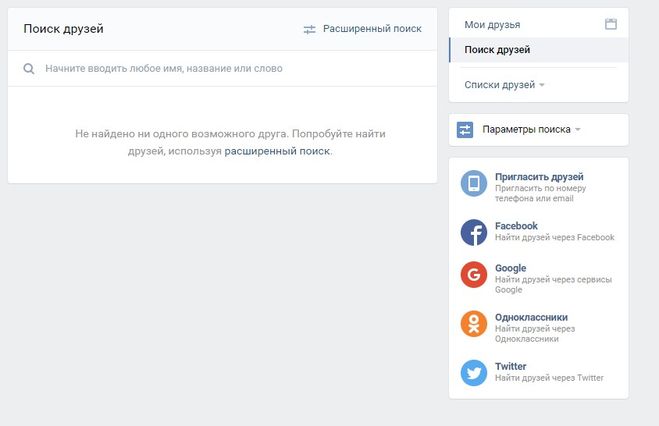Open Расширенный поиск in header
This screenshot has width=659, height=426.
[372, 29]
